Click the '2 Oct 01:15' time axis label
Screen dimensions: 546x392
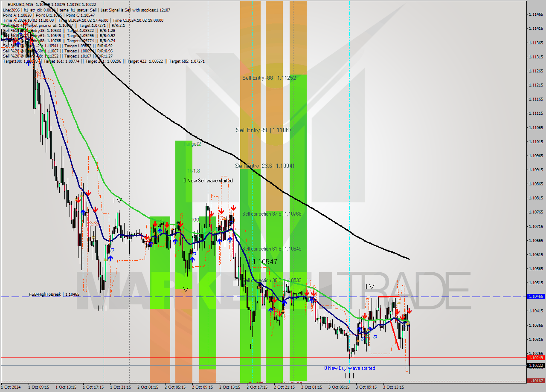click(x=148, y=387)
